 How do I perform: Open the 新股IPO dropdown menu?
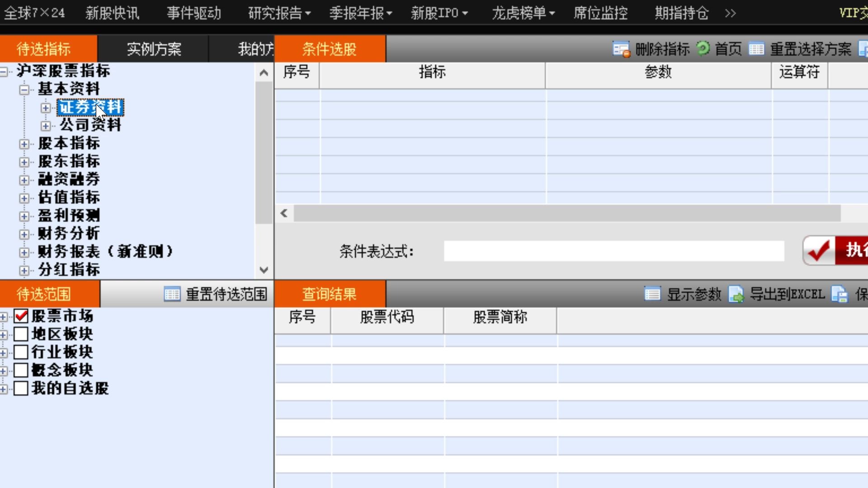pos(439,13)
